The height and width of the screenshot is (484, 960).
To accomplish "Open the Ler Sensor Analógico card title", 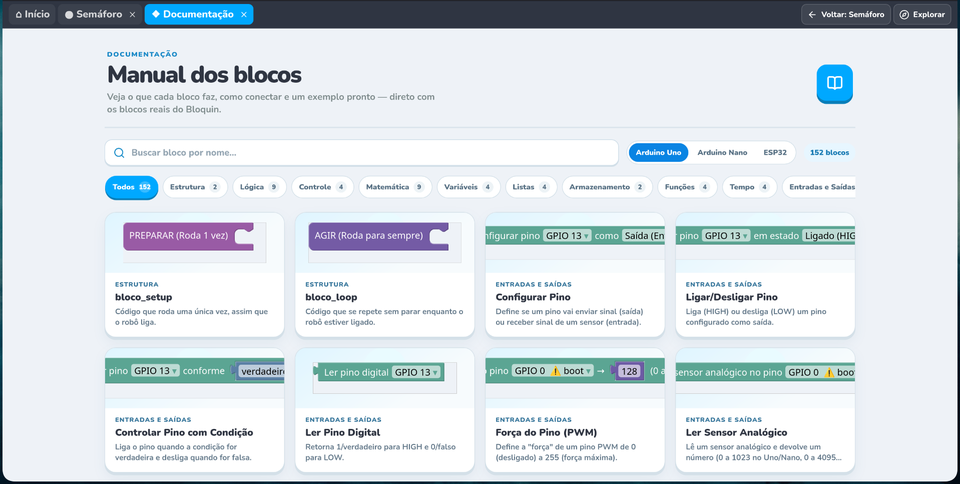I will coord(737,433).
